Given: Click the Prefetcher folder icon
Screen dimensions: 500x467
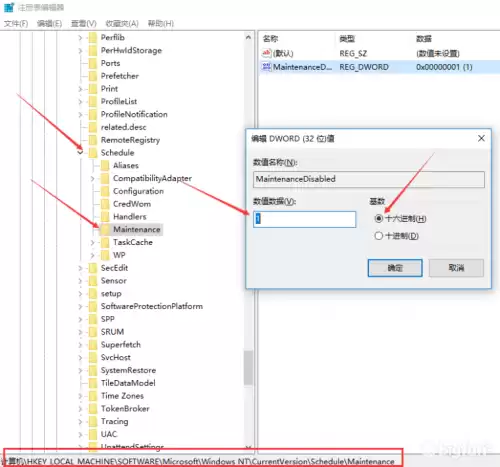Looking at the screenshot, I should (x=93, y=76).
